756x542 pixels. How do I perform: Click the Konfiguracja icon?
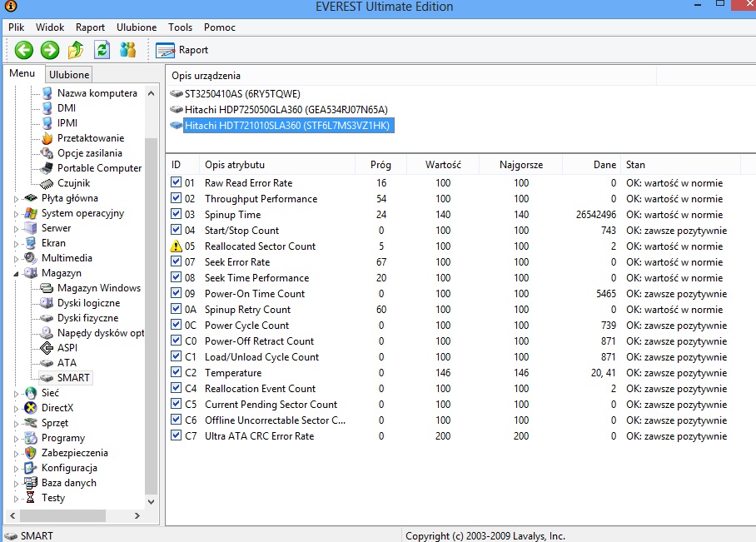pyautogui.click(x=31, y=467)
